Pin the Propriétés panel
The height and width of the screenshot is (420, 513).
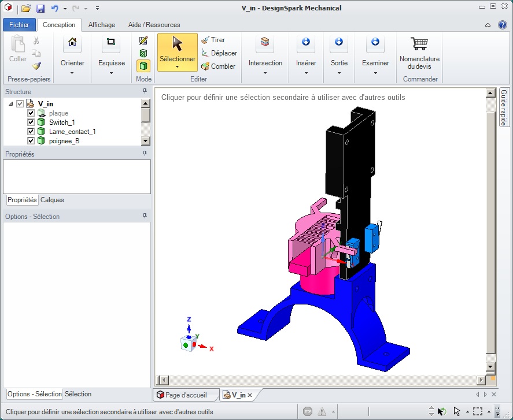(145, 153)
